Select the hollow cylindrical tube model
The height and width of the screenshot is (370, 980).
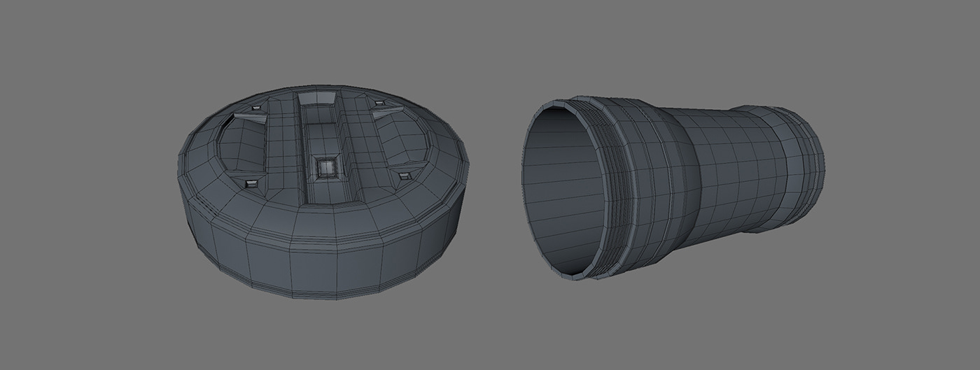click(674, 187)
